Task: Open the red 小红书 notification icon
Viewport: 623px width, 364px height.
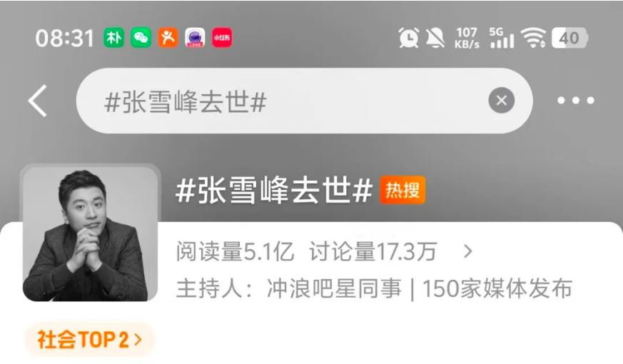Action: [x=222, y=38]
